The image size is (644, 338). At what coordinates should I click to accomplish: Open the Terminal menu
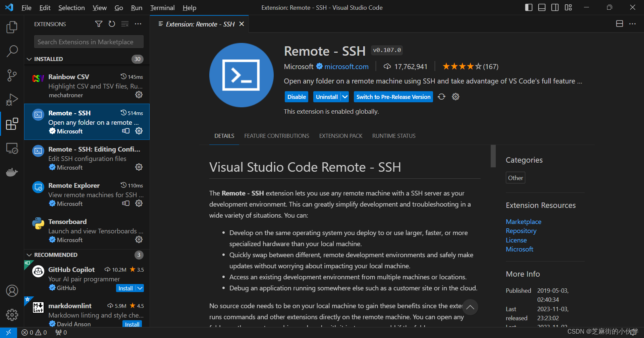click(162, 7)
